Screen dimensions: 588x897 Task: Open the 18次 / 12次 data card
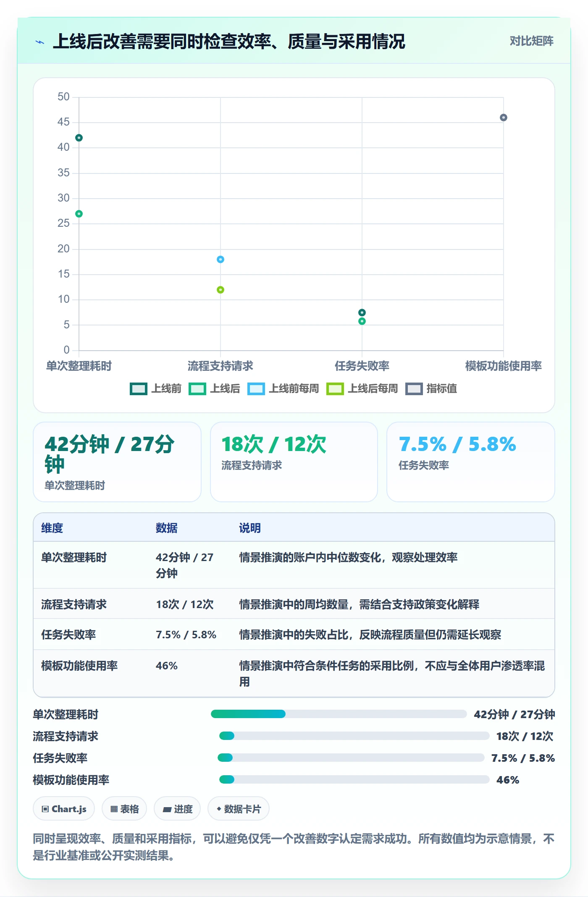click(x=294, y=462)
